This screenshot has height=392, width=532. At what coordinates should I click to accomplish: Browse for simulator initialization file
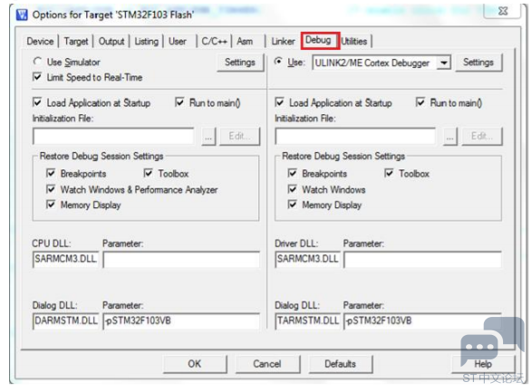[208, 137]
